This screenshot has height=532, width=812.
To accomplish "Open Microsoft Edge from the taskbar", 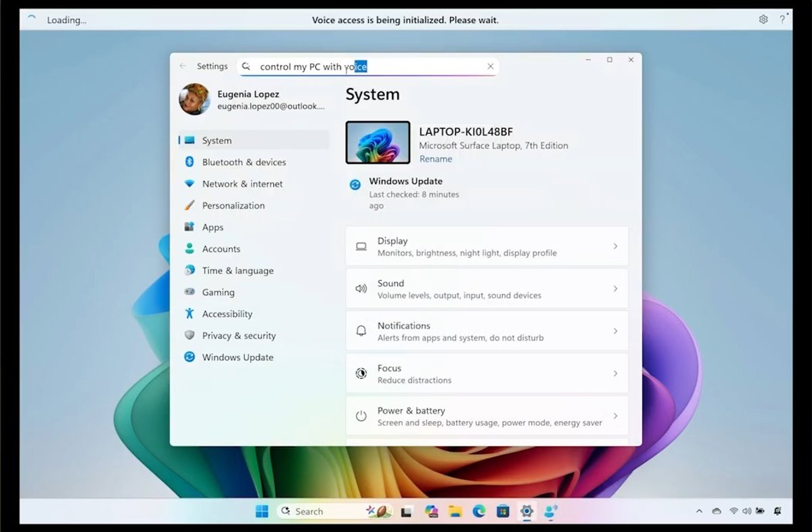I will 479,512.
